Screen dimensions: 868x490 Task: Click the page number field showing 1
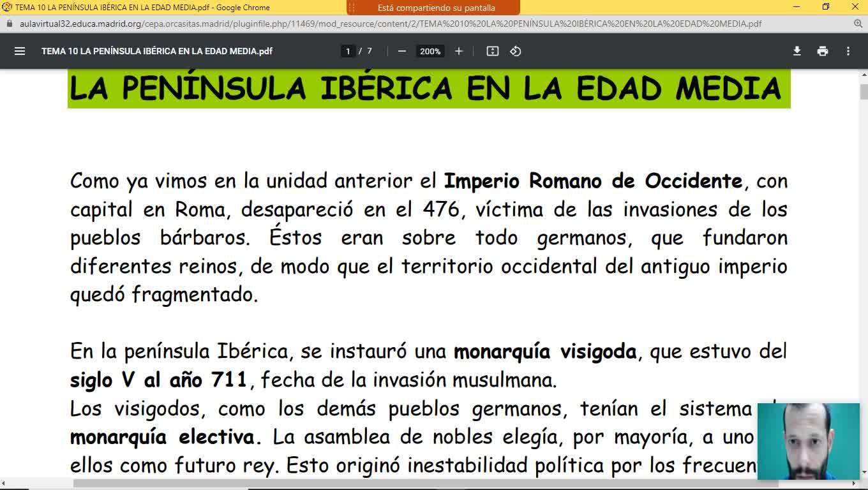pyautogui.click(x=348, y=51)
